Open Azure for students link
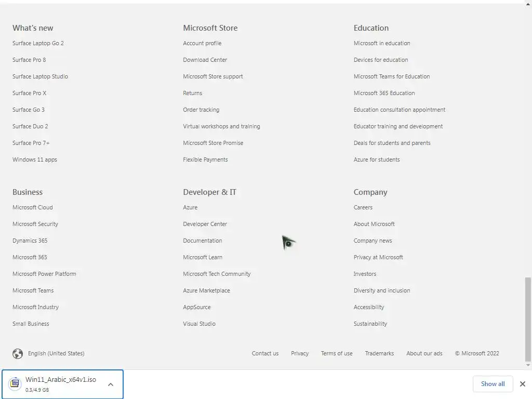This screenshot has width=532, height=399. pyautogui.click(x=377, y=159)
